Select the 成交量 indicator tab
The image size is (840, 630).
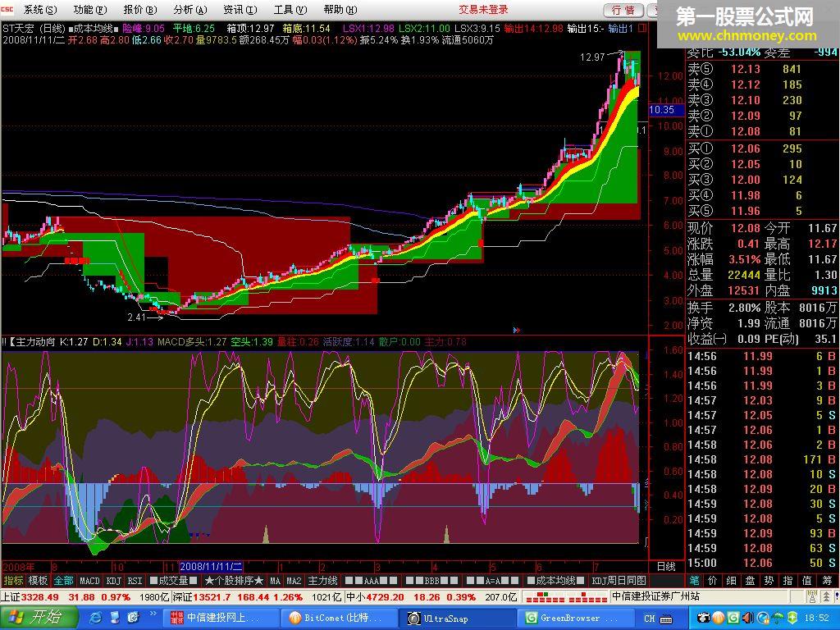click(173, 580)
